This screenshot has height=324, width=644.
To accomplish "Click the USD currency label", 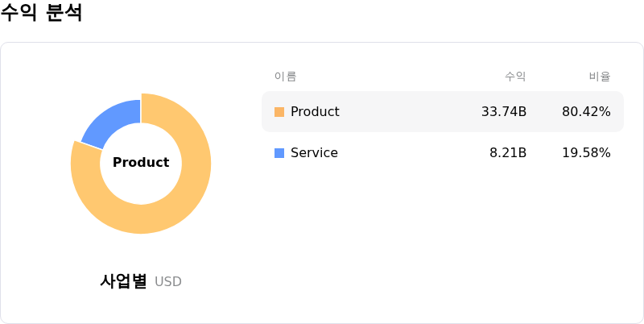I will tap(168, 282).
